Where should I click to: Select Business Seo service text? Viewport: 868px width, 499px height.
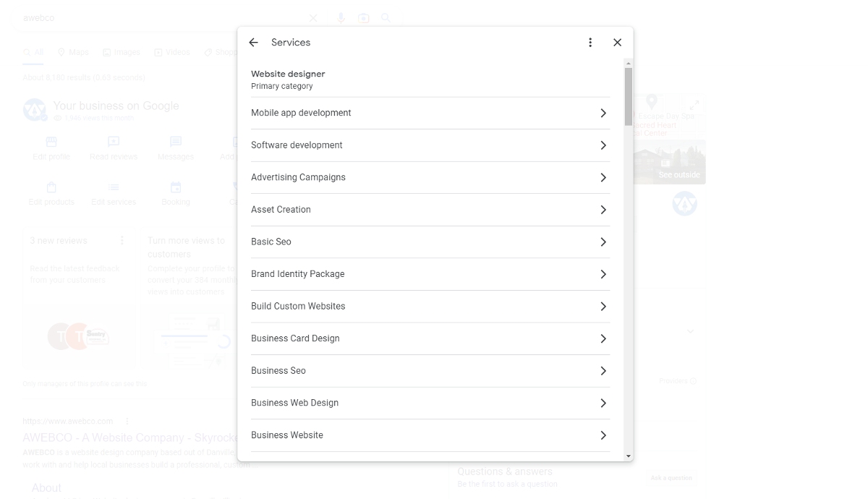pos(278,370)
